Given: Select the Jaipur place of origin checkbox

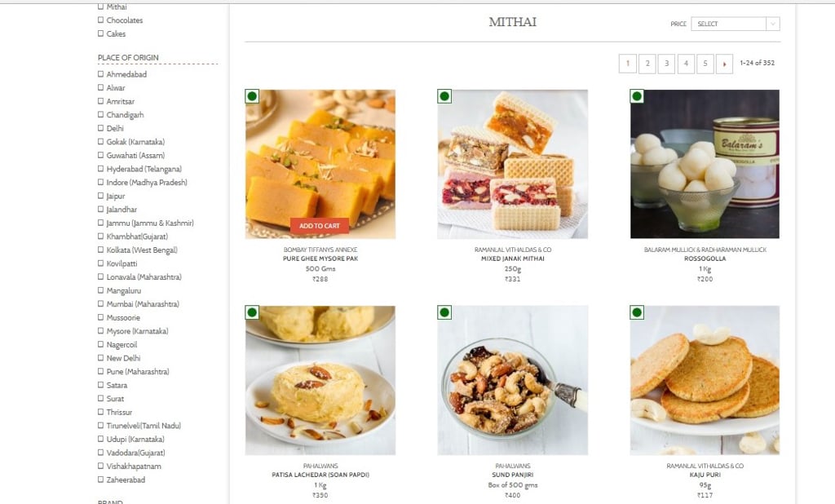Looking at the screenshot, I should pos(100,196).
